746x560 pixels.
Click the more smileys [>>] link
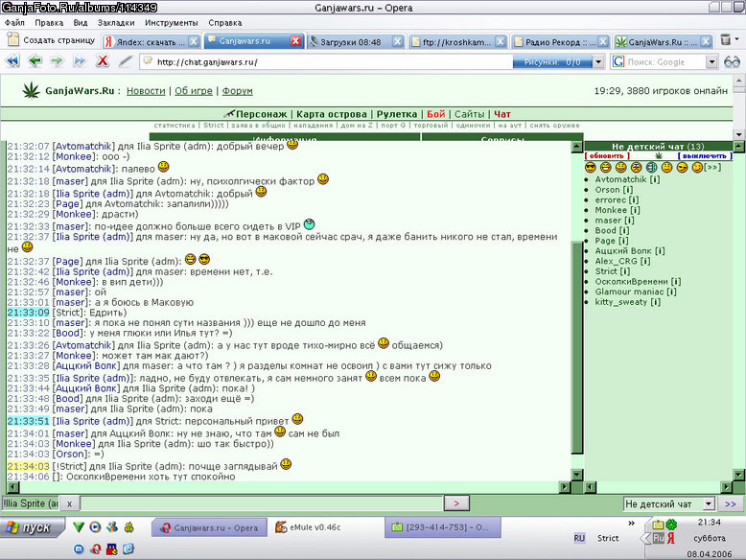(x=712, y=168)
